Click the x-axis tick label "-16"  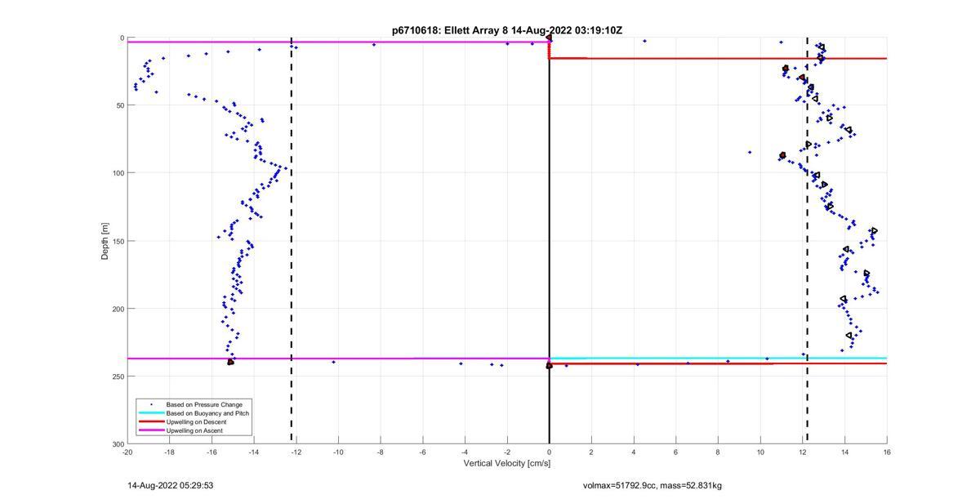[212, 452]
